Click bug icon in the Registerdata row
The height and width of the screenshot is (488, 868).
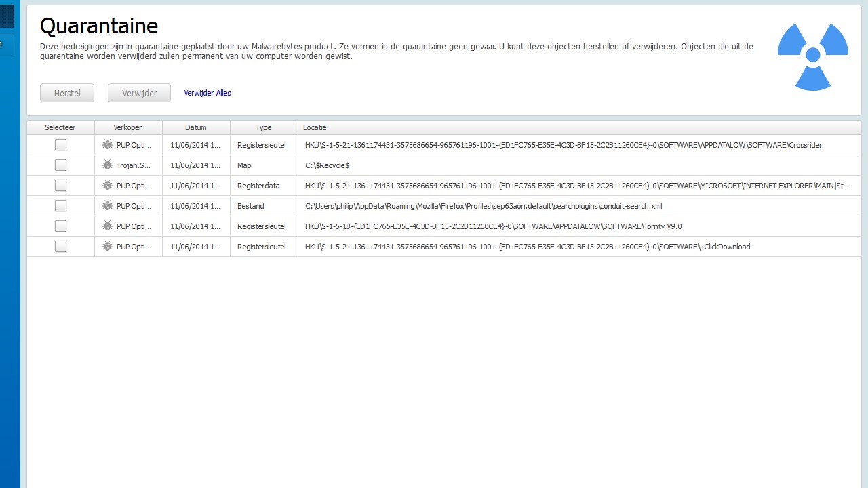tap(107, 185)
